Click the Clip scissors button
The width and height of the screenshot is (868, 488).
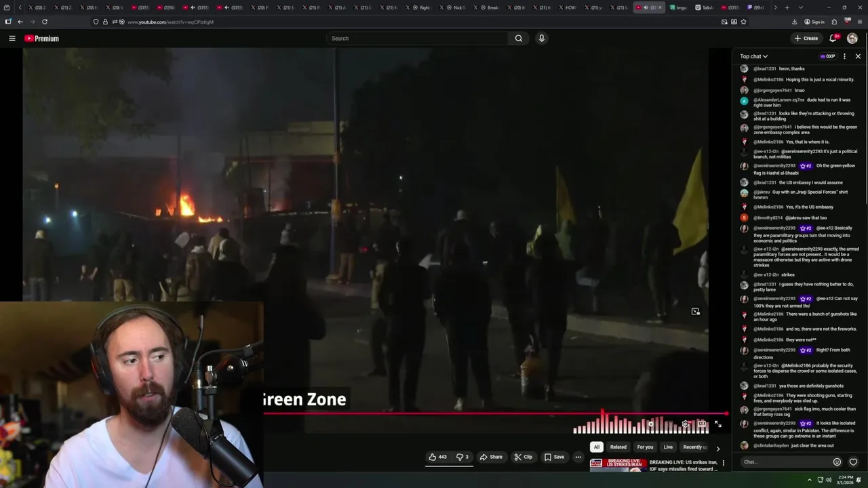pos(523,457)
